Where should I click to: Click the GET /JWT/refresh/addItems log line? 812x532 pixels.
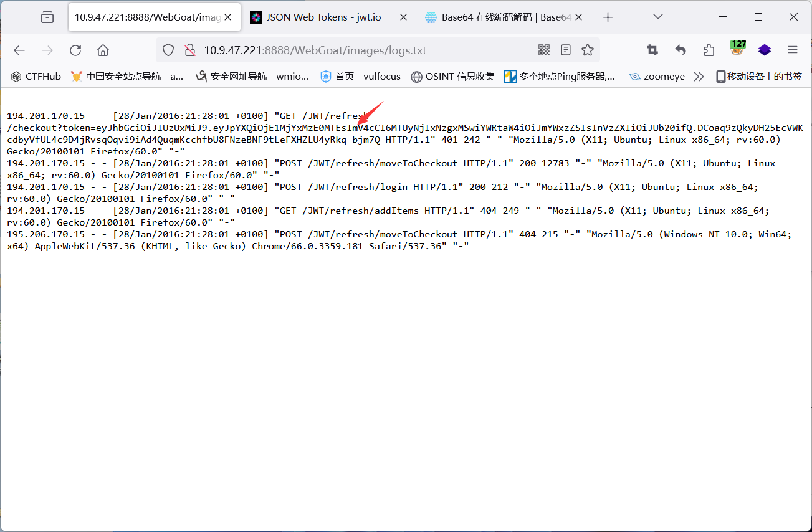[388, 216]
